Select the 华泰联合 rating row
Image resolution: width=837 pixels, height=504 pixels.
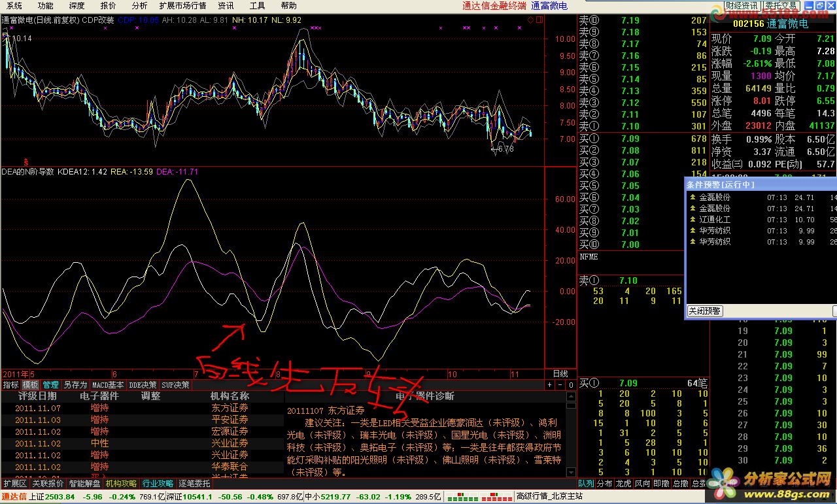142,467
